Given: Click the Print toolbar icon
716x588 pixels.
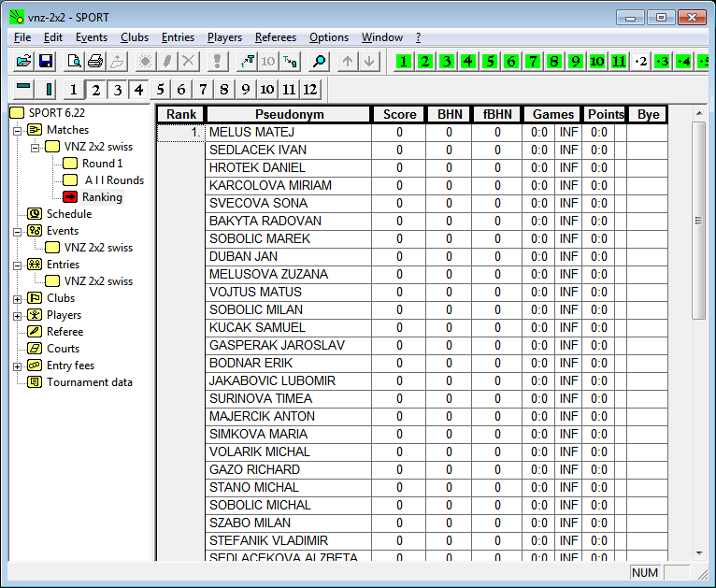Looking at the screenshot, I should 95,62.
